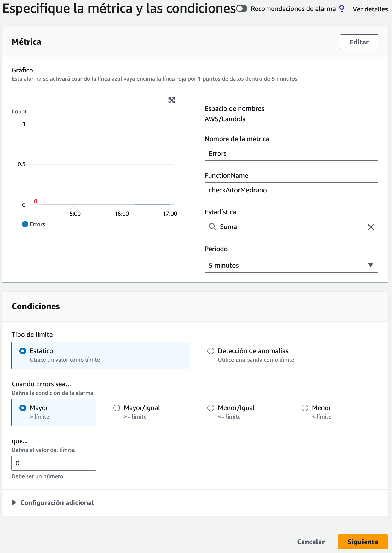Click the red 0 threshold annotation

(x=36, y=201)
